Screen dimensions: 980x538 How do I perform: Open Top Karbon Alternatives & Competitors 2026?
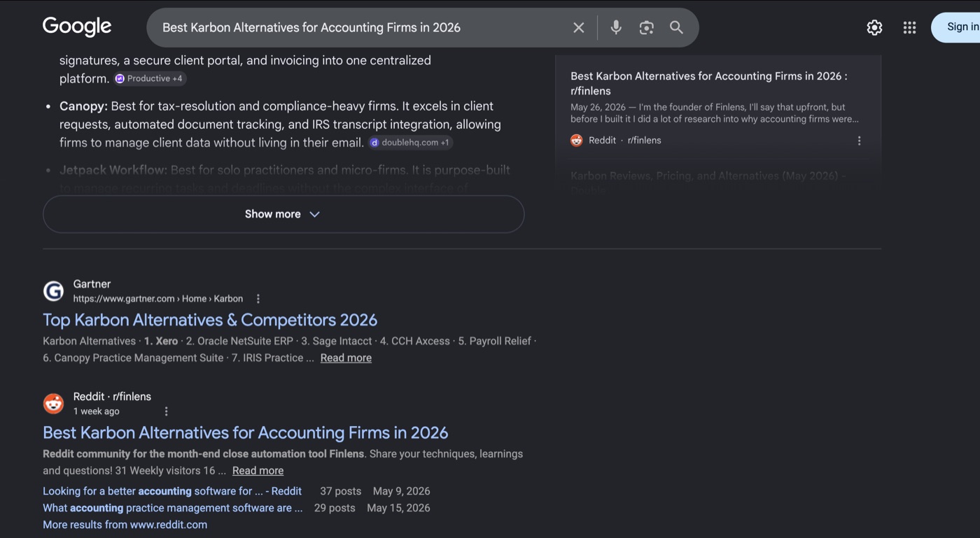[x=210, y=320]
